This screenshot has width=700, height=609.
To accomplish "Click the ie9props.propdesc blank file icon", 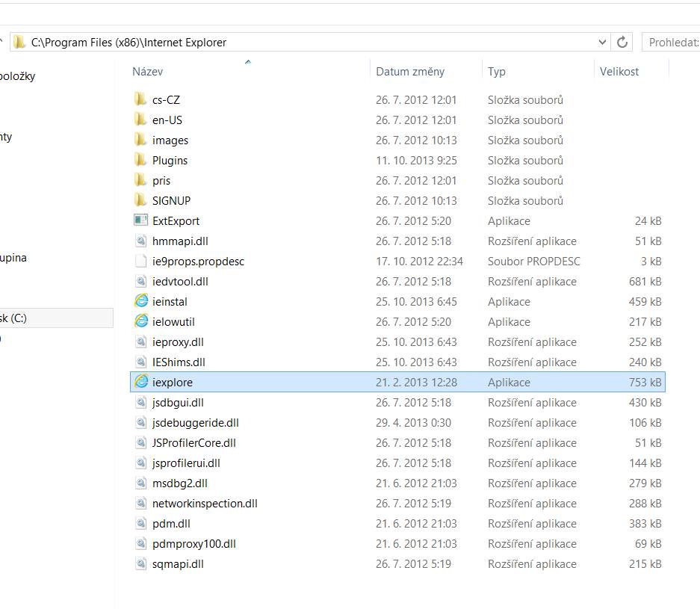I will click(140, 261).
